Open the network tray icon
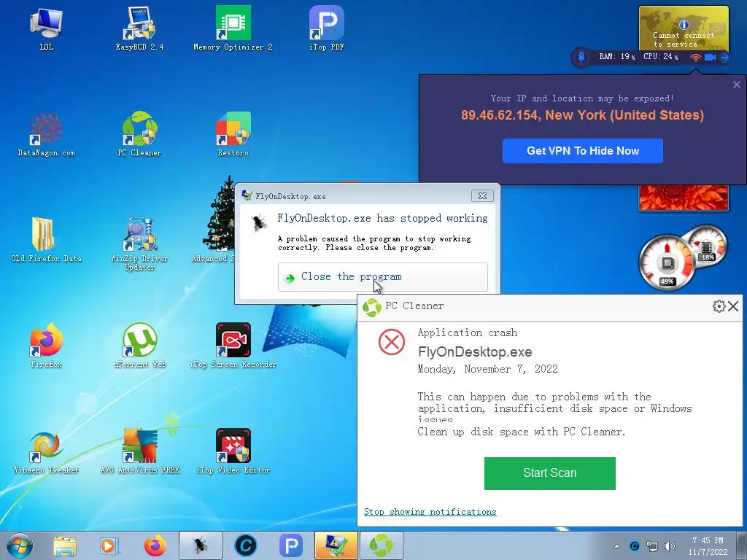 [651, 547]
